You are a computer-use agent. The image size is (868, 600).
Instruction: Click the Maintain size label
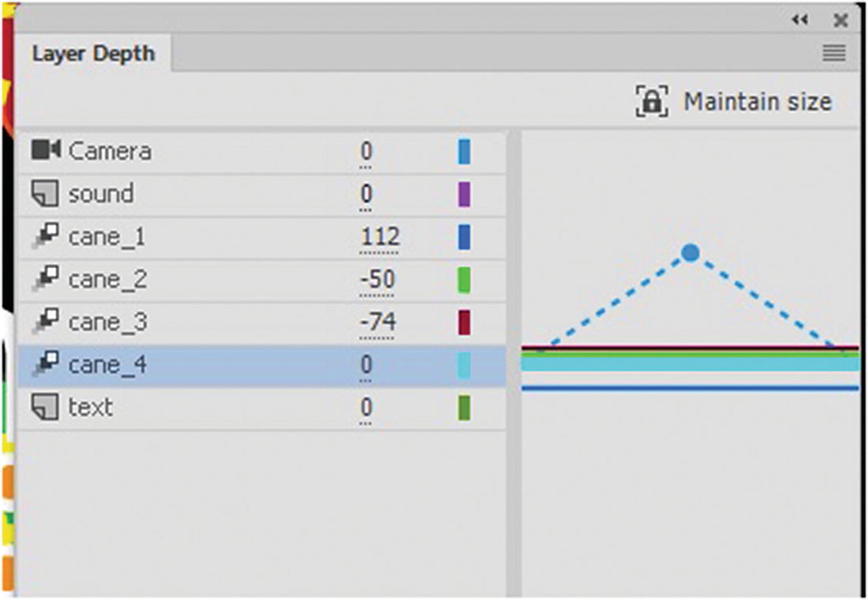[757, 102]
